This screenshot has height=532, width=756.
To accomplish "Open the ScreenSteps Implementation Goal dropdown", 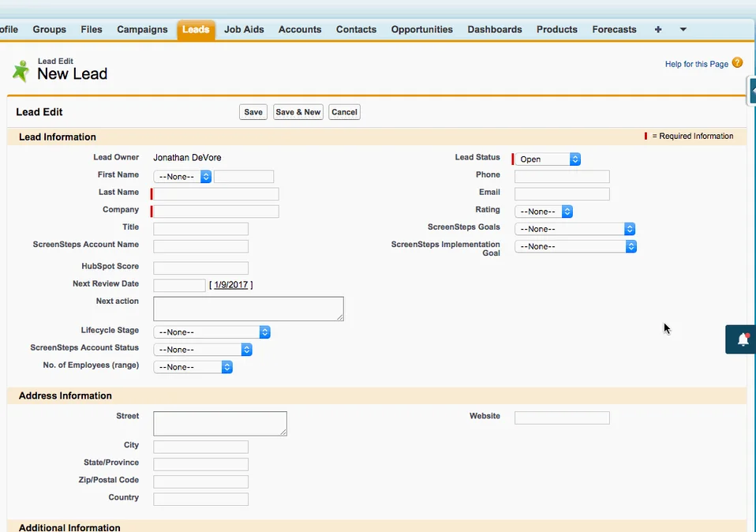I will coord(575,246).
